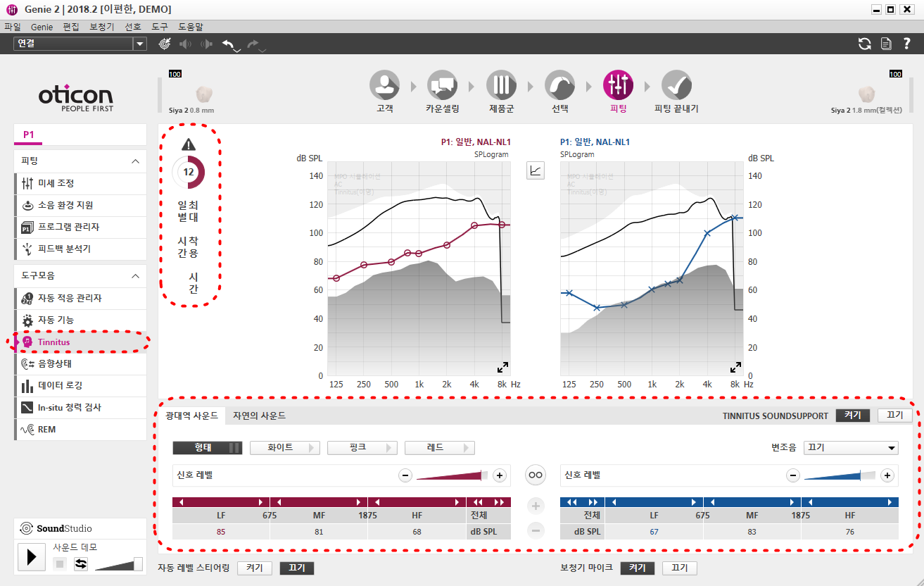The image size is (924, 586).
Task: Open 자동 기능 in the sidebar
Action: click(80, 320)
